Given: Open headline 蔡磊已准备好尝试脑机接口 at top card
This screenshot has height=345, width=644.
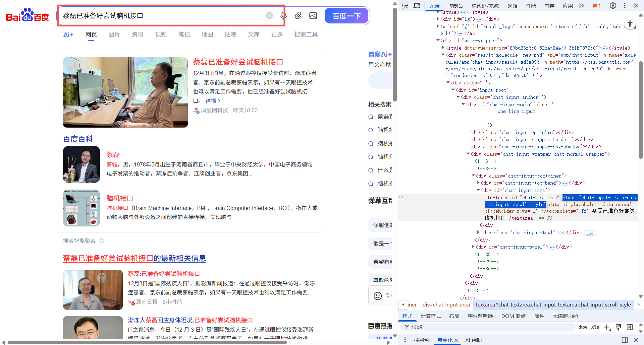Looking at the screenshot, I should pyautogui.click(x=238, y=62).
